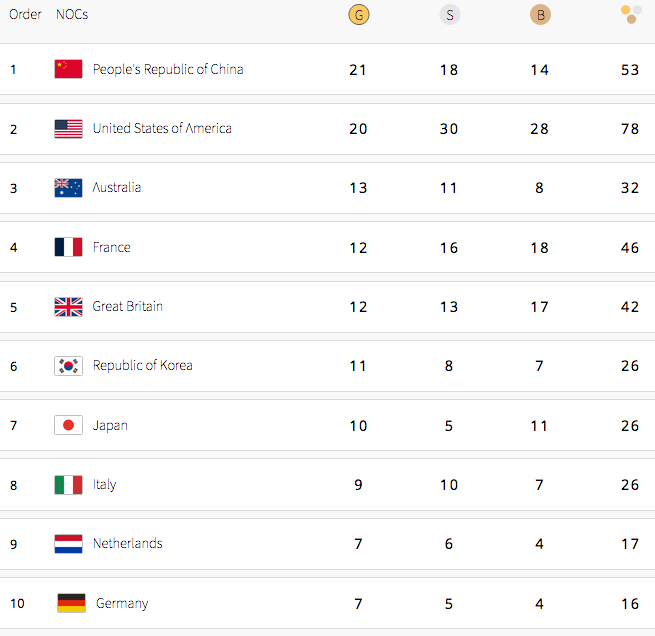Select the Netherlands country name
The image size is (655, 636).
(x=127, y=544)
